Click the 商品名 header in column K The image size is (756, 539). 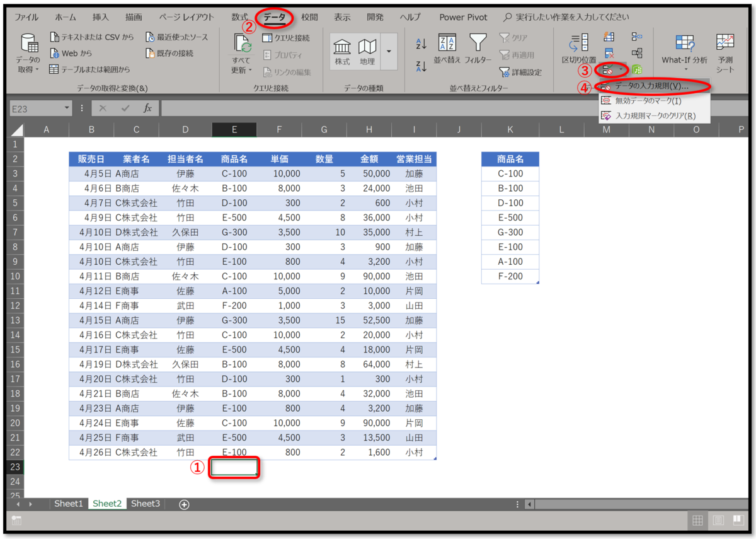[x=510, y=159]
